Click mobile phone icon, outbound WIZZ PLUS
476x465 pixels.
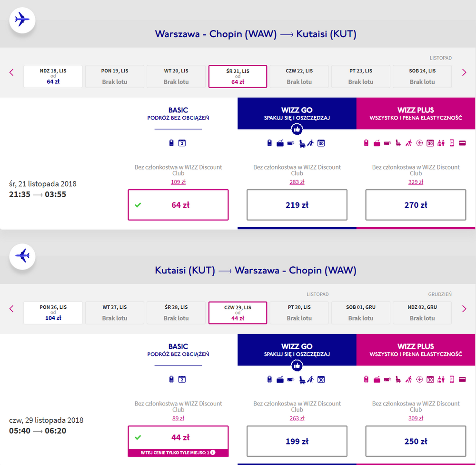click(452, 143)
